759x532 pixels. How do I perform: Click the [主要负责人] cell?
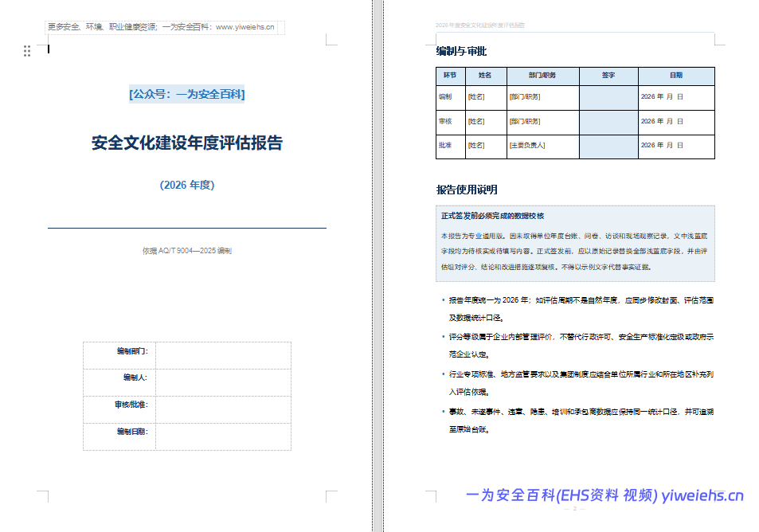click(x=542, y=147)
